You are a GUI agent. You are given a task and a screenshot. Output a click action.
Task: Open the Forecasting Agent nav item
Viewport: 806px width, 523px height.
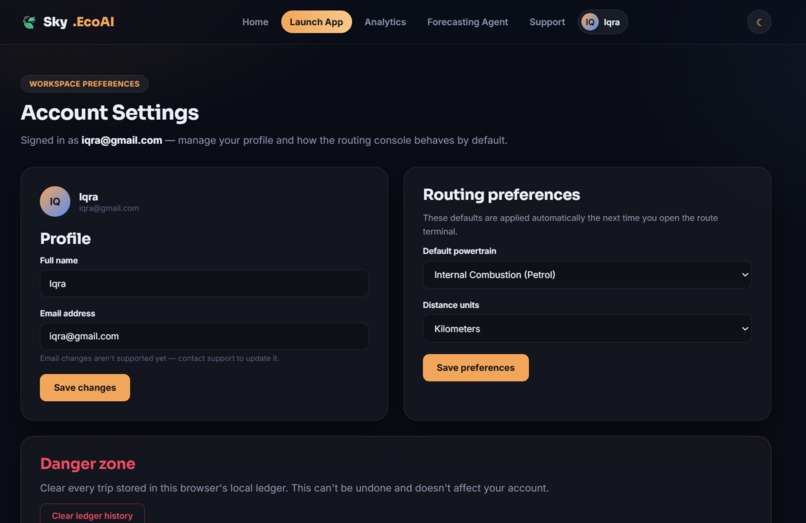click(x=467, y=22)
